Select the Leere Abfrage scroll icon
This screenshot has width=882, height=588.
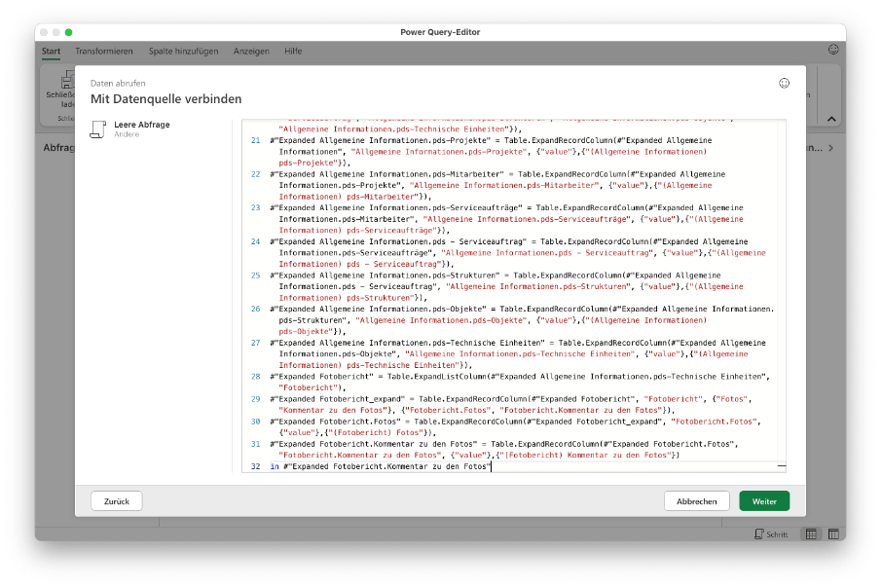click(98, 129)
